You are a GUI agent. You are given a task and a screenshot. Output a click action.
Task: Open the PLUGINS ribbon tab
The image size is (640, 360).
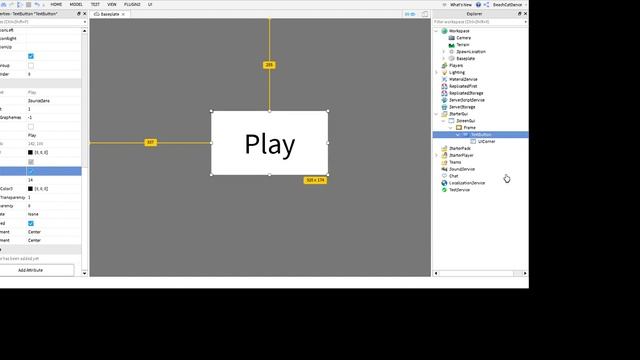[132, 4]
